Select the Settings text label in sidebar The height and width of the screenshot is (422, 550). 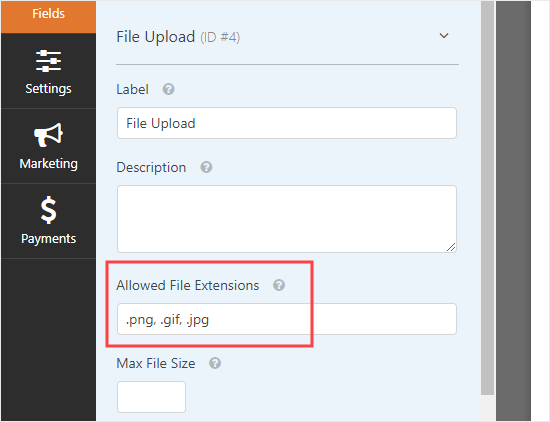[48, 88]
